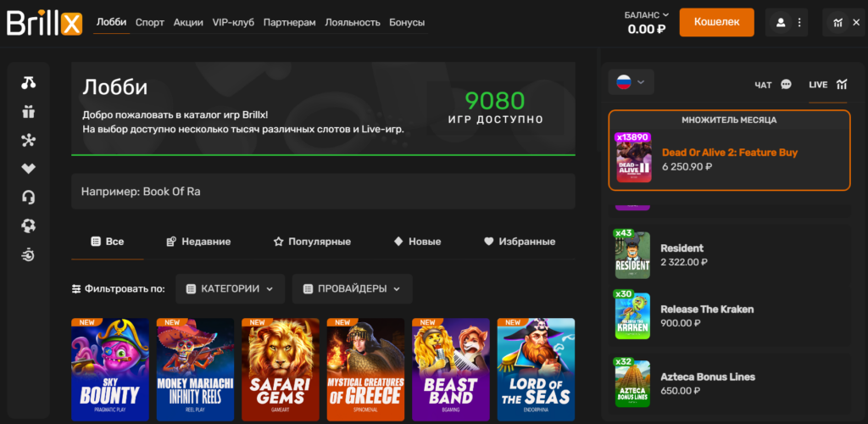Open the gift box icon in sidebar
Viewport: 868px width, 424px height.
tap(28, 113)
